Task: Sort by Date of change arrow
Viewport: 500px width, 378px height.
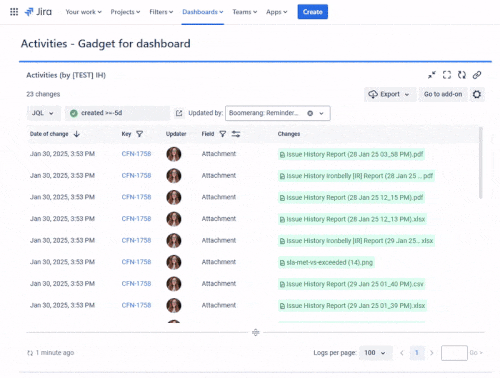Action: pyautogui.click(x=77, y=134)
